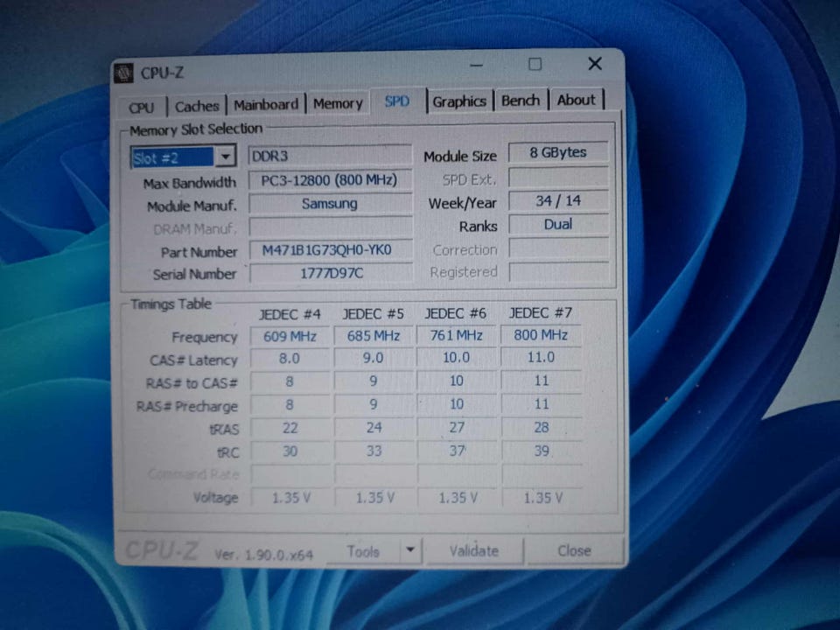Click the JEDEC #7 voltage 1.35 V cell

(x=542, y=498)
